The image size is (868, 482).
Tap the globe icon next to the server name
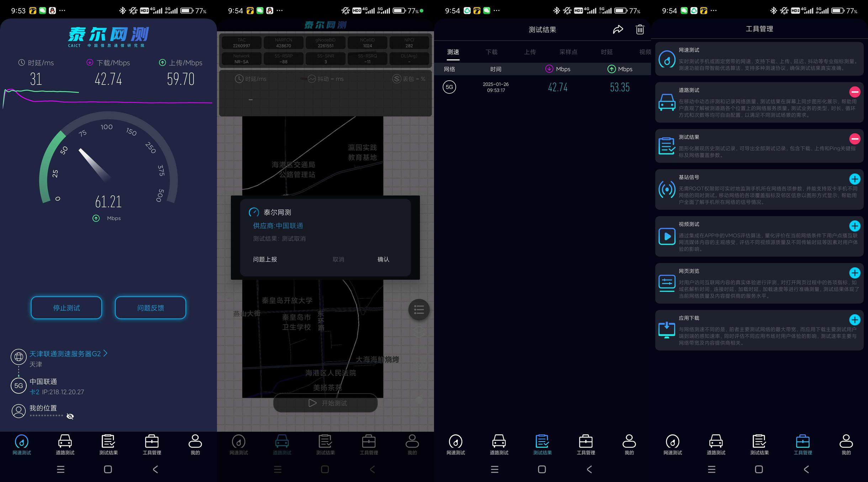[18, 357]
